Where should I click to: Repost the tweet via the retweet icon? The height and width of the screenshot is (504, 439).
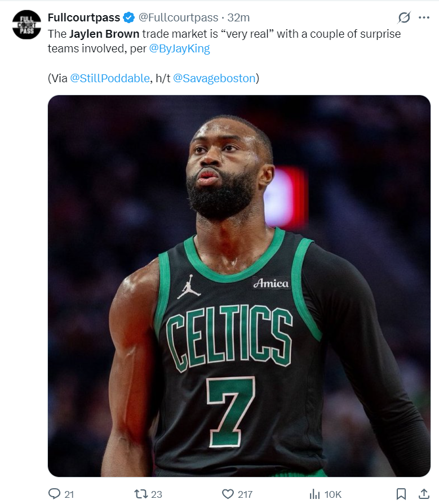coord(140,494)
